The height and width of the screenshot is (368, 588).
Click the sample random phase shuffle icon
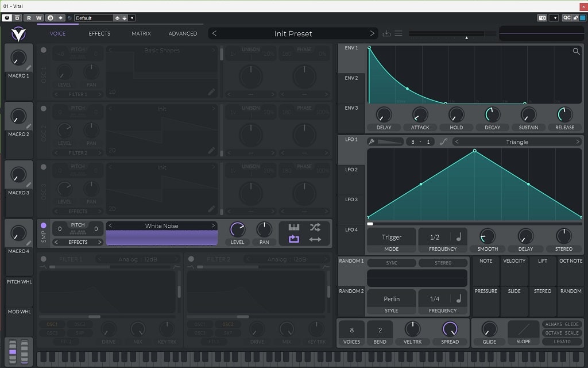(x=315, y=227)
